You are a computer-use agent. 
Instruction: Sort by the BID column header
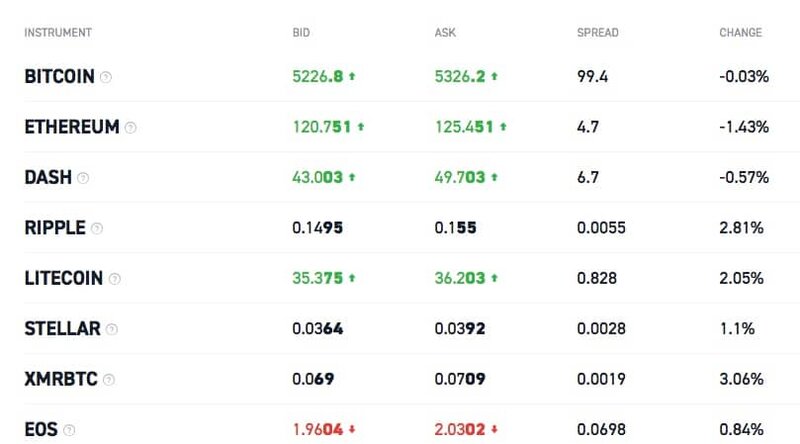301,33
